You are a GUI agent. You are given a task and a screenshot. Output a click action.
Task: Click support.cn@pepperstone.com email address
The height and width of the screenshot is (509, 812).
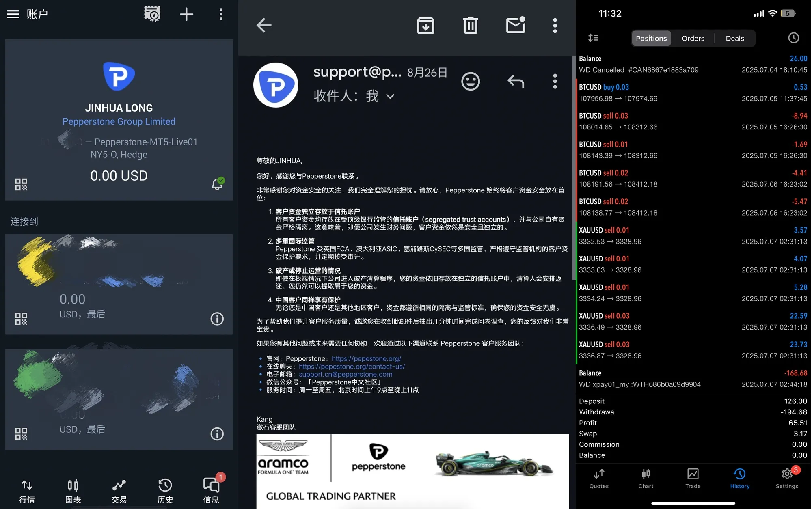pyautogui.click(x=346, y=374)
